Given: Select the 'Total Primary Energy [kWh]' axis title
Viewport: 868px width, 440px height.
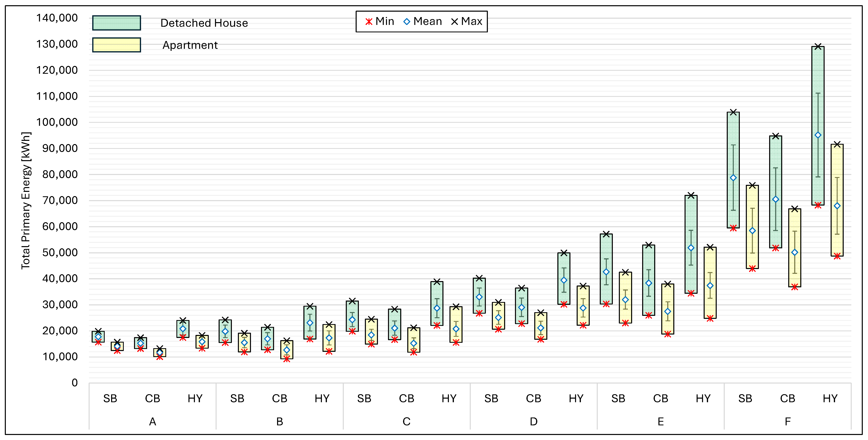Looking at the screenshot, I should [26, 201].
